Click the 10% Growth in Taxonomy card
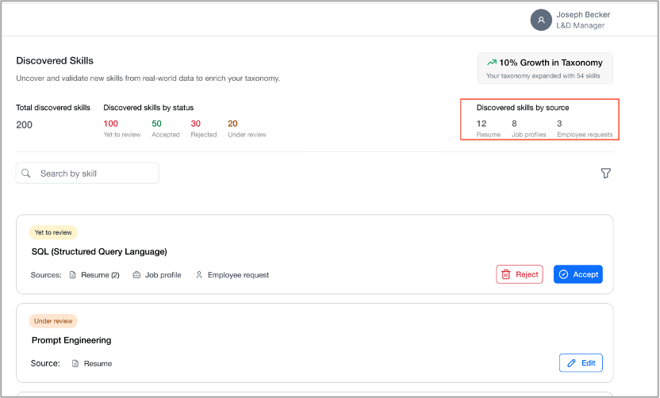This screenshot has height=398, width=660. (545, 68)
